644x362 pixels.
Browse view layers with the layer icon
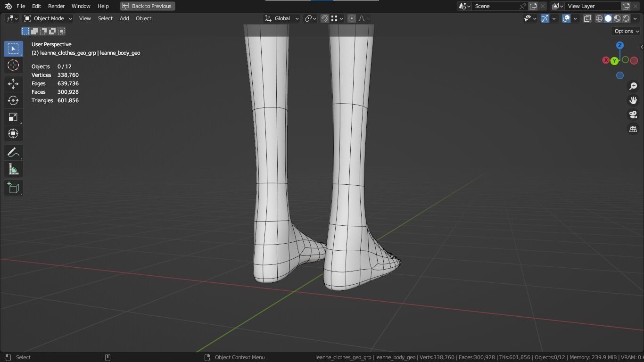pyautogui.click(x=557, y=6)
